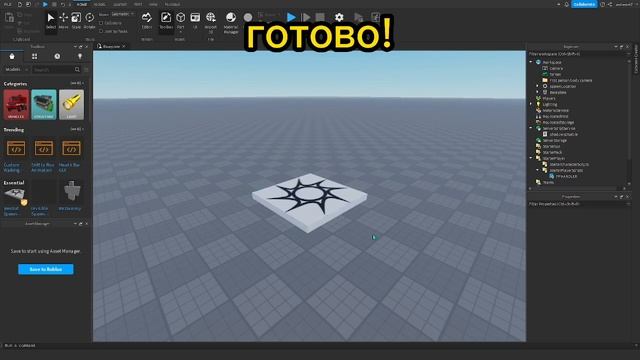Image resolution: width=640 pixels, height=360 pixels.
Task: Open Game Settings gear
Action: [x=339, y=17]
